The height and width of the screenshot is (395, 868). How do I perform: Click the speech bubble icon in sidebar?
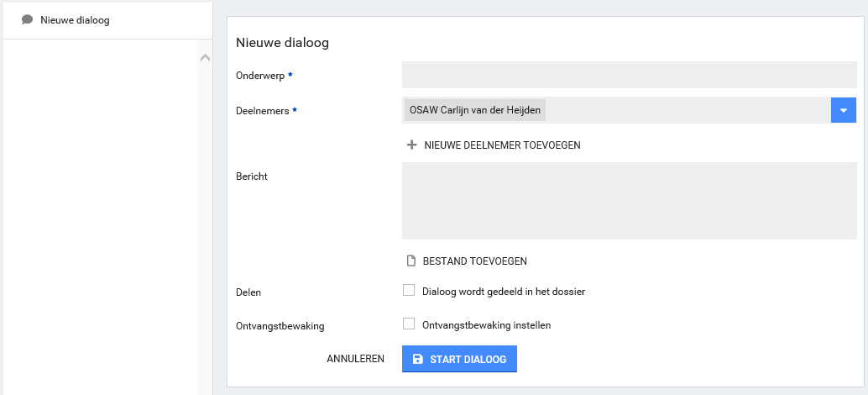click(27, 19)
